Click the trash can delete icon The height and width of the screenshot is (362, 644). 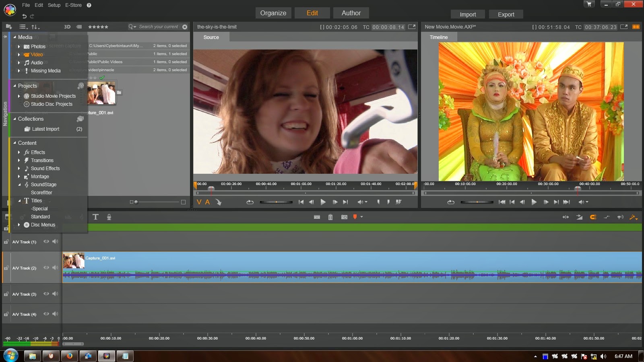tap(330, 217)
